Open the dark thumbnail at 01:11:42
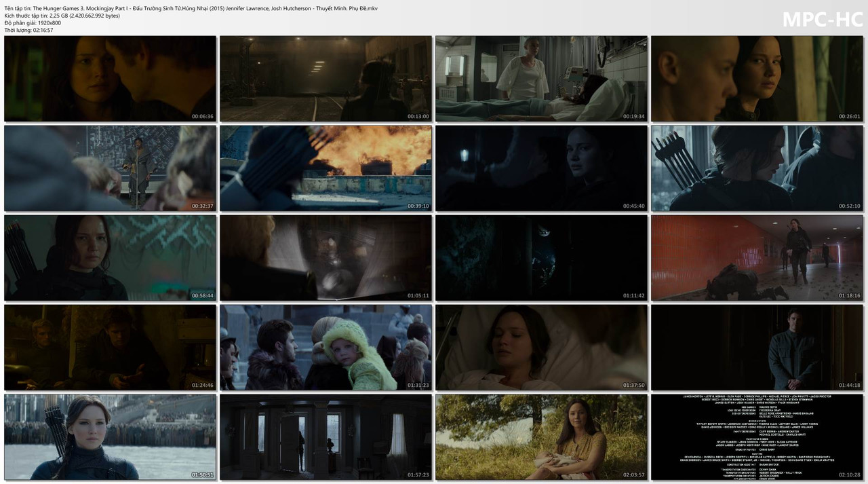 541,258
